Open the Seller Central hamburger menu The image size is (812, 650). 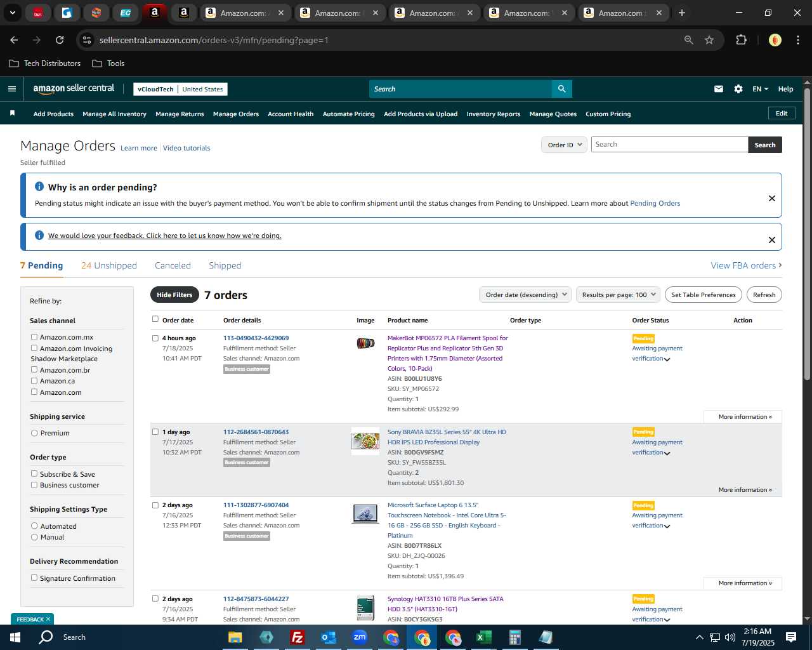pos(12,89)
